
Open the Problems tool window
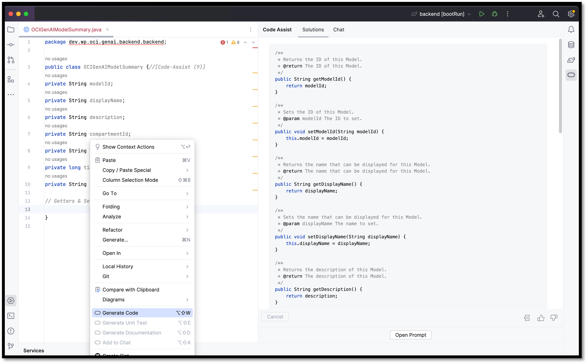click(x=11, y=331)
